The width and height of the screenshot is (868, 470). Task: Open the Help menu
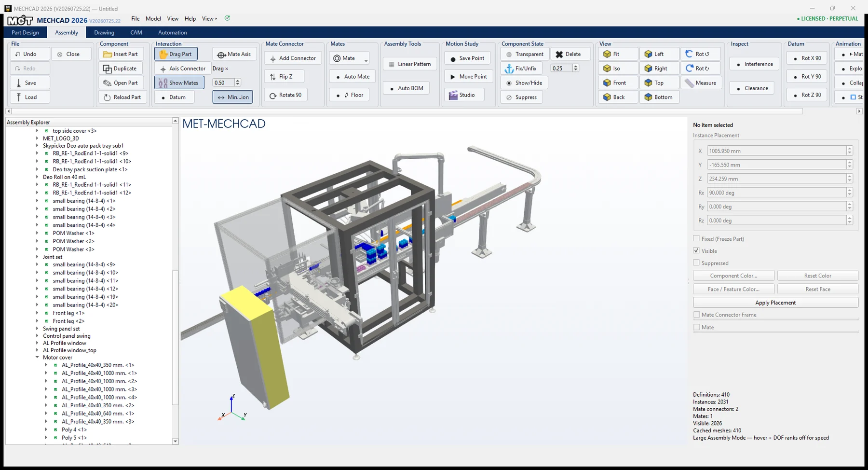190,19
